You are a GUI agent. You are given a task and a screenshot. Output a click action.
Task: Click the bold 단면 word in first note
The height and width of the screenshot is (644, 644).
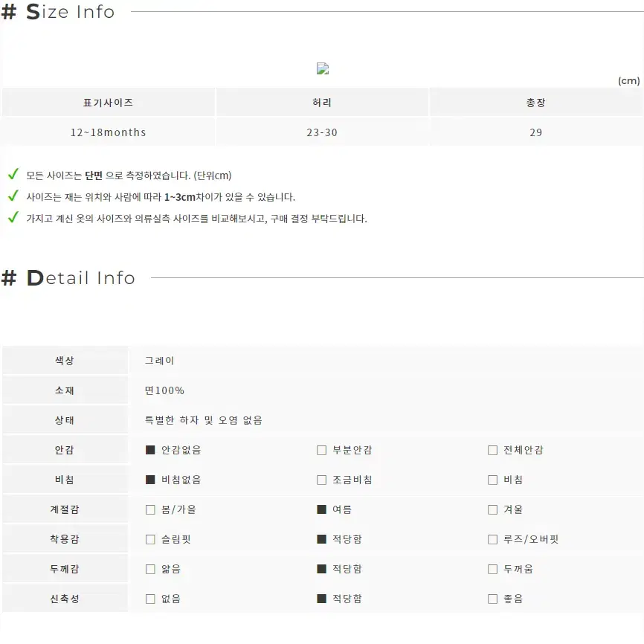click(94, 176)
